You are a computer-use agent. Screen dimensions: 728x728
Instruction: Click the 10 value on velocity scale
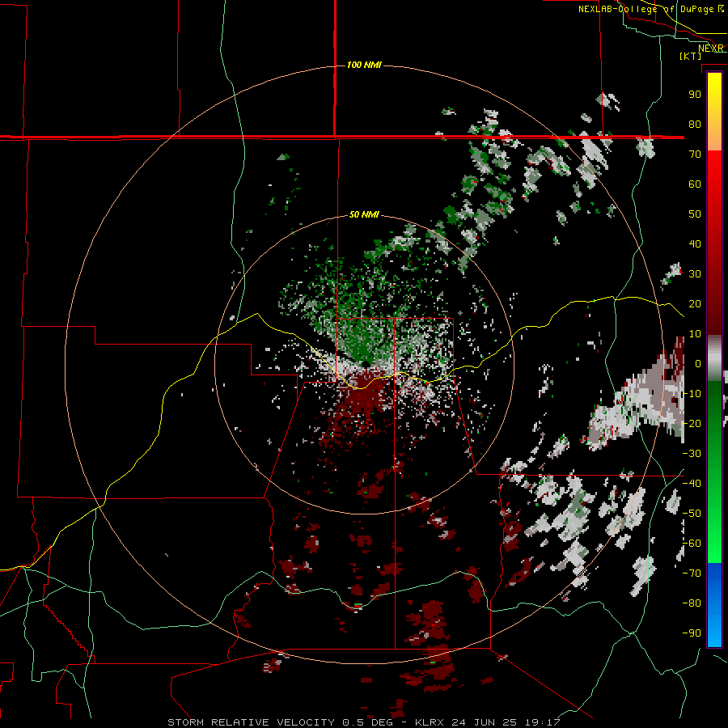pos(695,334)
